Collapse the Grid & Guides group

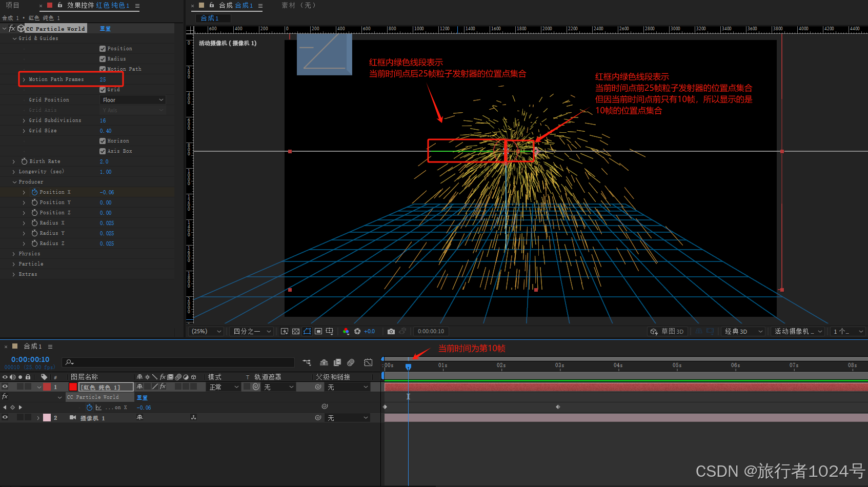point(14,38)
